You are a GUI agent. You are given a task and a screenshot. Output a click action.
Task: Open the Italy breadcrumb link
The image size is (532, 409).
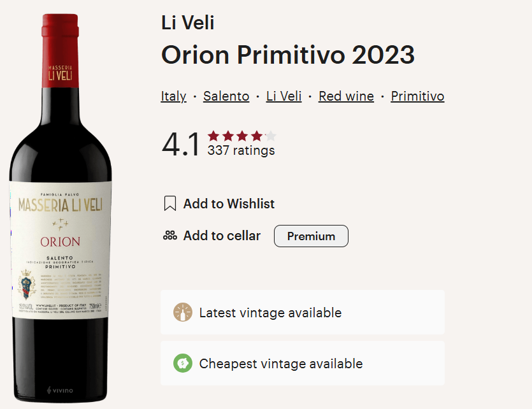(173, 96)
